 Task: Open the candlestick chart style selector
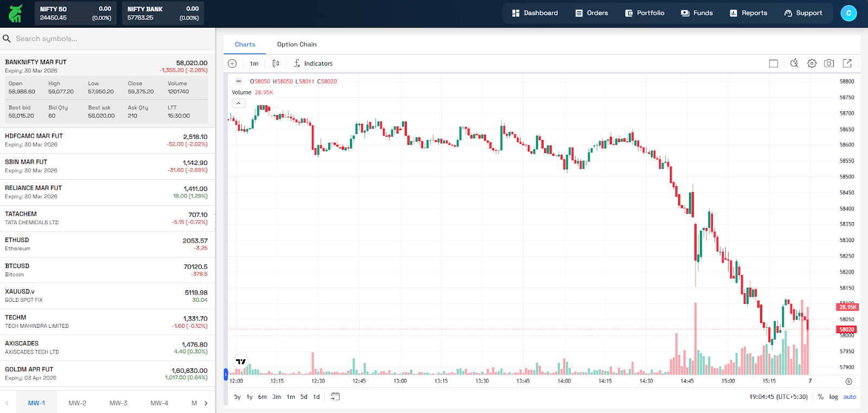(x=276, y=63)
